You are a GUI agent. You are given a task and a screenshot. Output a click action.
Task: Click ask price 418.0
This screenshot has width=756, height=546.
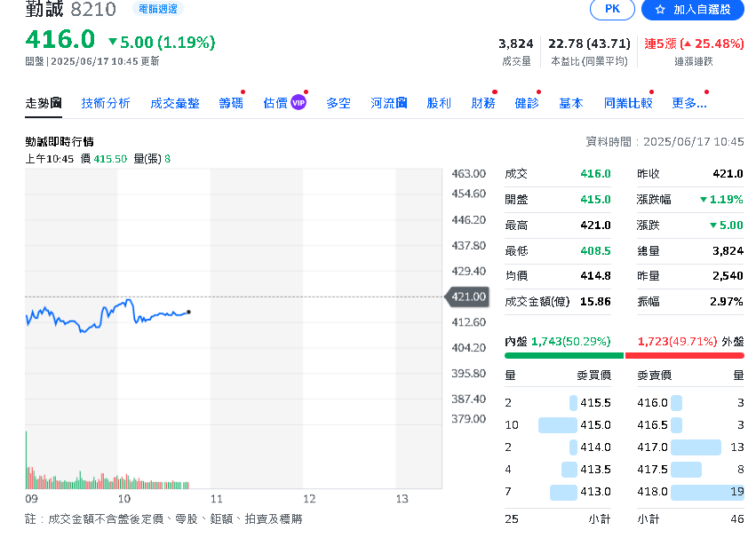[652, 492]
